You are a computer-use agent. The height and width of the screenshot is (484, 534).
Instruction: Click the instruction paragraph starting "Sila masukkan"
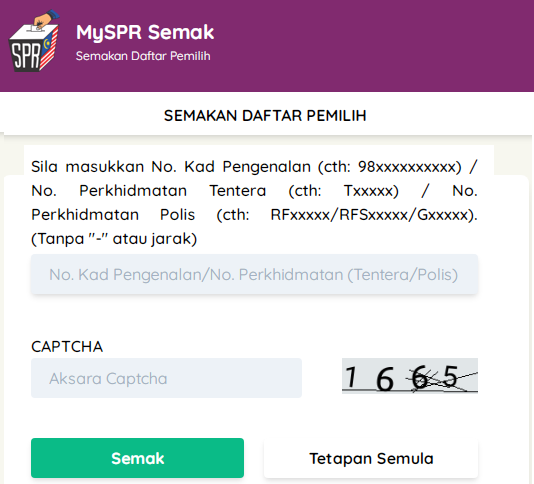point(254,203)
